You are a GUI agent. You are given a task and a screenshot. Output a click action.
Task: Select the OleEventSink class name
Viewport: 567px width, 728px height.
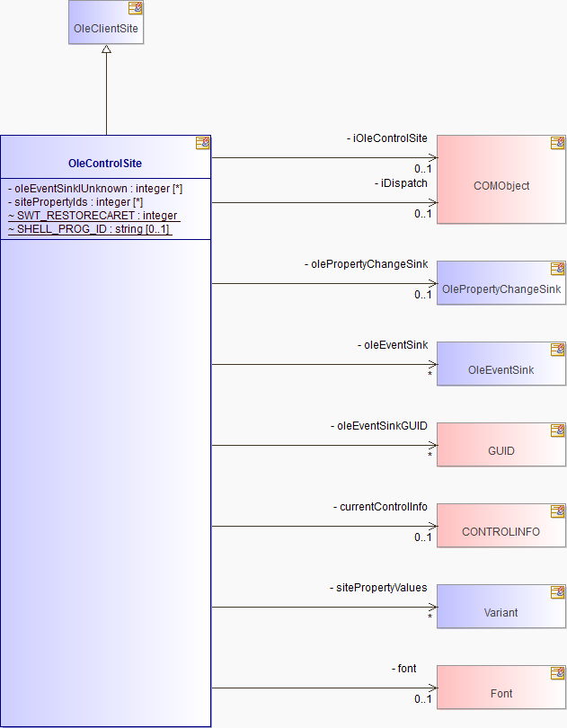[x=501, y=370]
